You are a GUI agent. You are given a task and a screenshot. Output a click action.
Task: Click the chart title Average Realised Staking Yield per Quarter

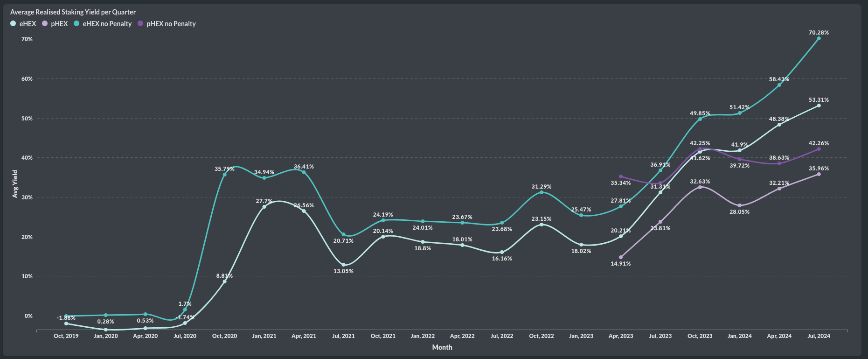pyautogui.click(x=73, y=12)
